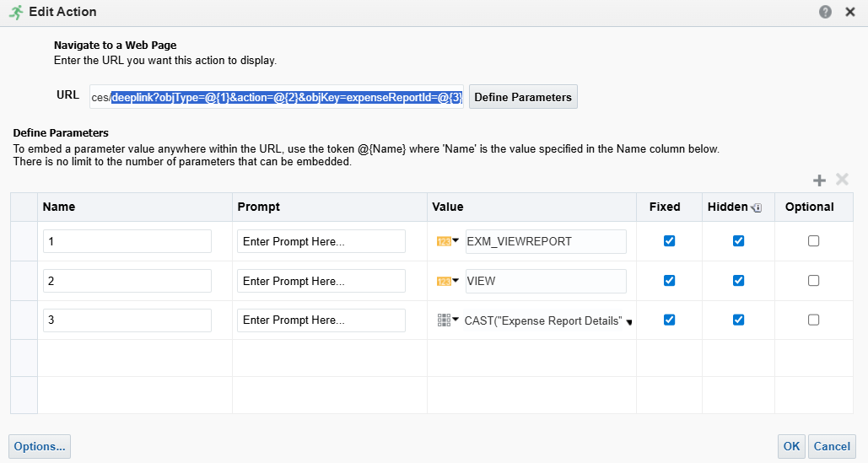Click the Edit Action running figure icon
This screenshot has height=463, width=868.
(16, 12)
